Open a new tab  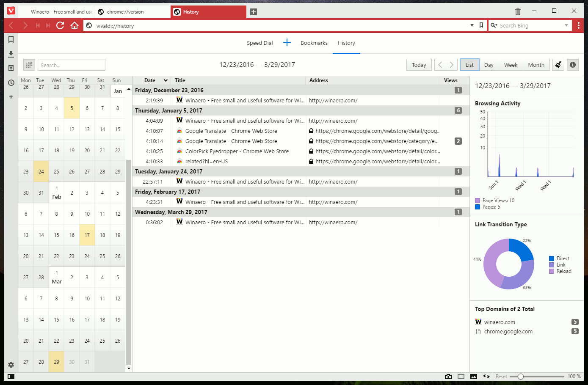point(254,12)
